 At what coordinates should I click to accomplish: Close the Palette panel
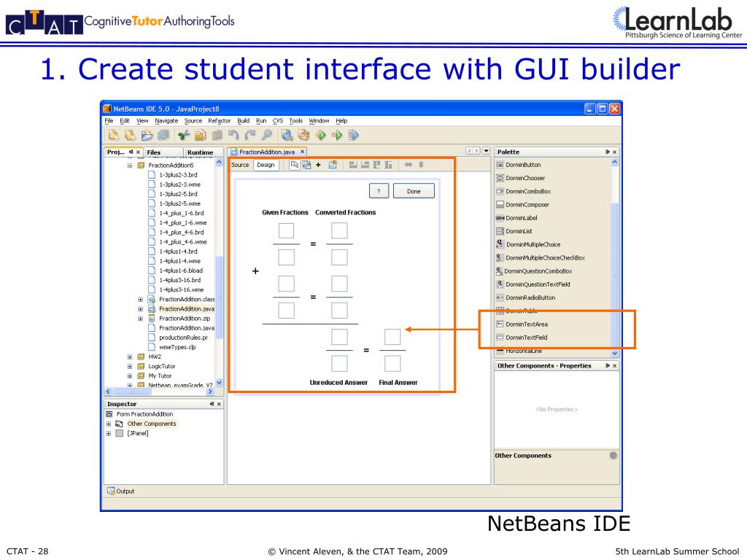(614, 152)
